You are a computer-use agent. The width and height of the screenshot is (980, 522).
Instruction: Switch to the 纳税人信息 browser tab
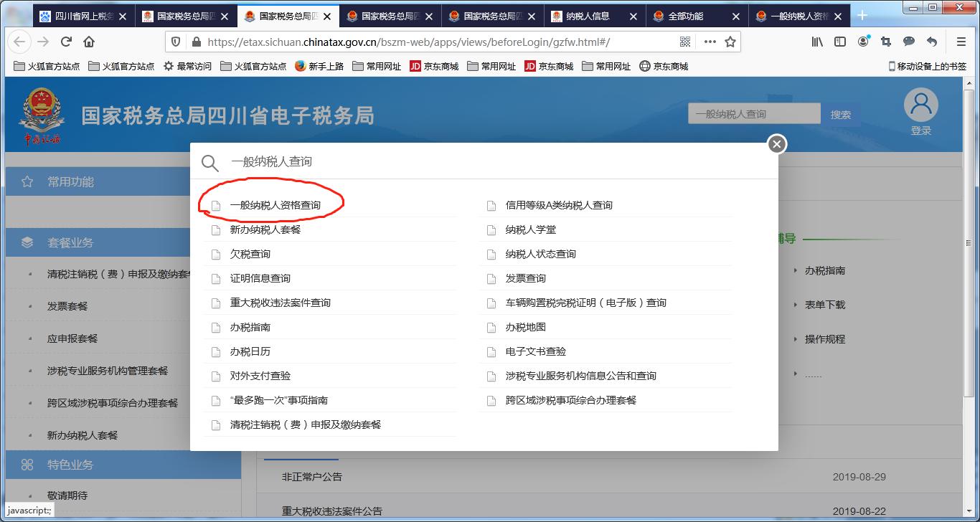coord(588,14)
